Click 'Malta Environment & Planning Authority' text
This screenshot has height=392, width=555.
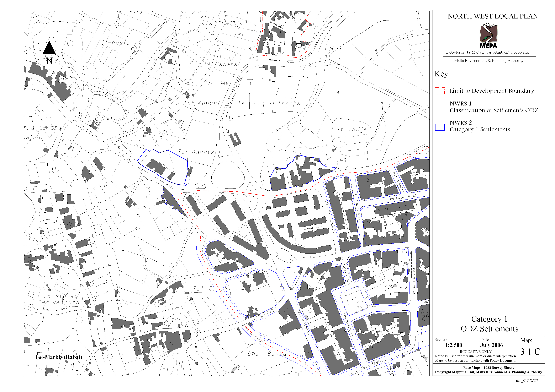click(x=488, y=61)
